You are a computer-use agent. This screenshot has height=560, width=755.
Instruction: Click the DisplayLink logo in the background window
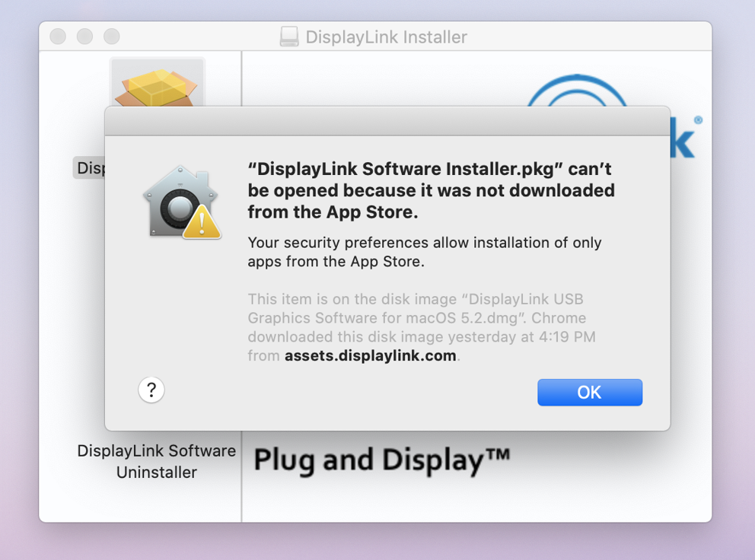click(x=614, y=116)
